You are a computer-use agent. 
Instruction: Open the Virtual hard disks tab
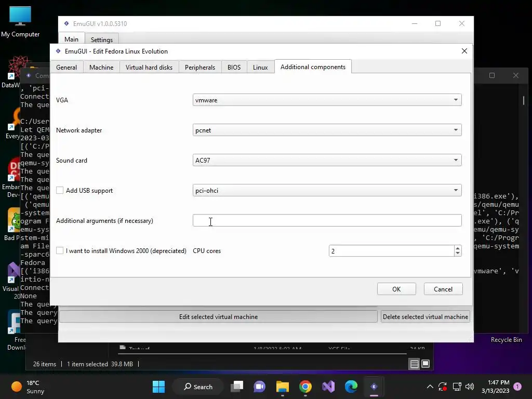149,67
